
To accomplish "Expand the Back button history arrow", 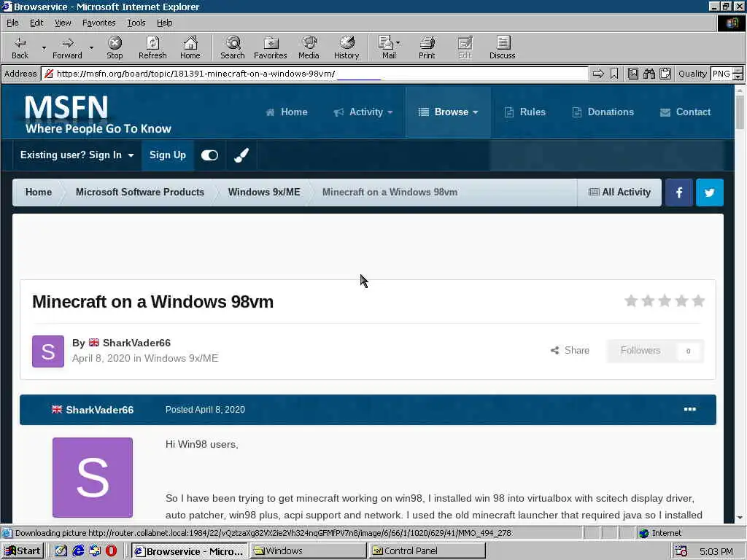I will (x=44, y=47).
